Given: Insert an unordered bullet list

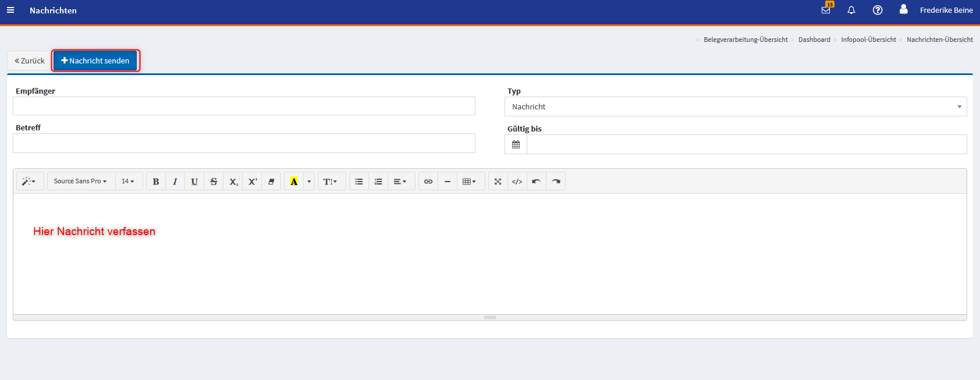Looking at the screenshot, I should tap(359, 182).
